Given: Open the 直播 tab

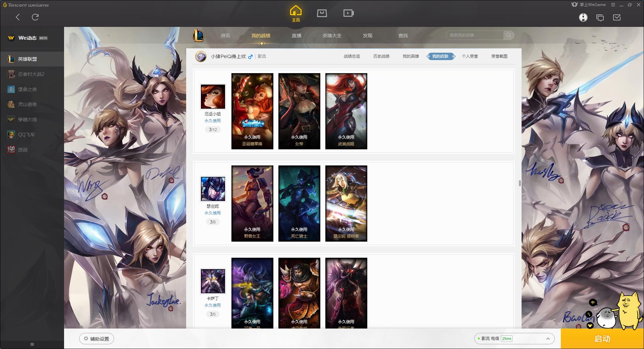Looking at the screenshot, I should pyautogui.click(x=297, y=36).
